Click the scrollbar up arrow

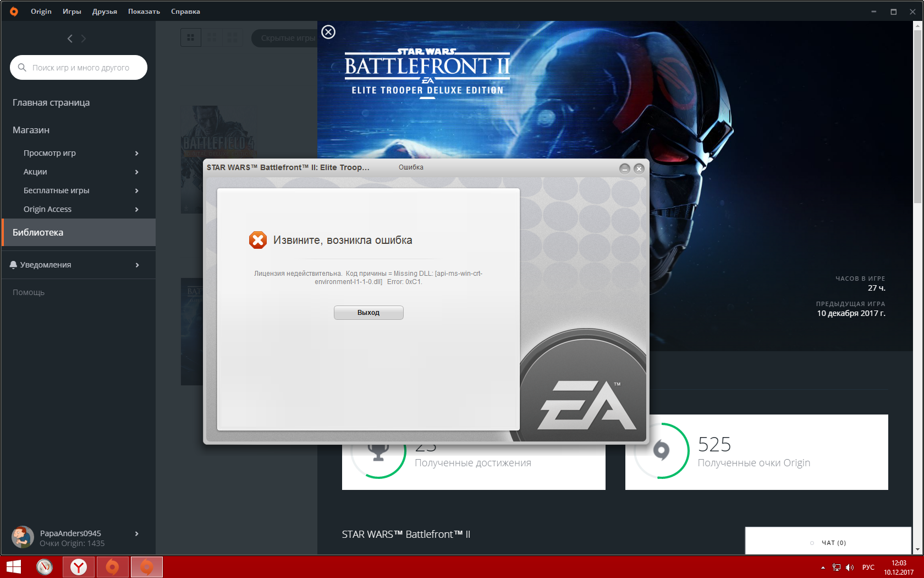[917, 25]
